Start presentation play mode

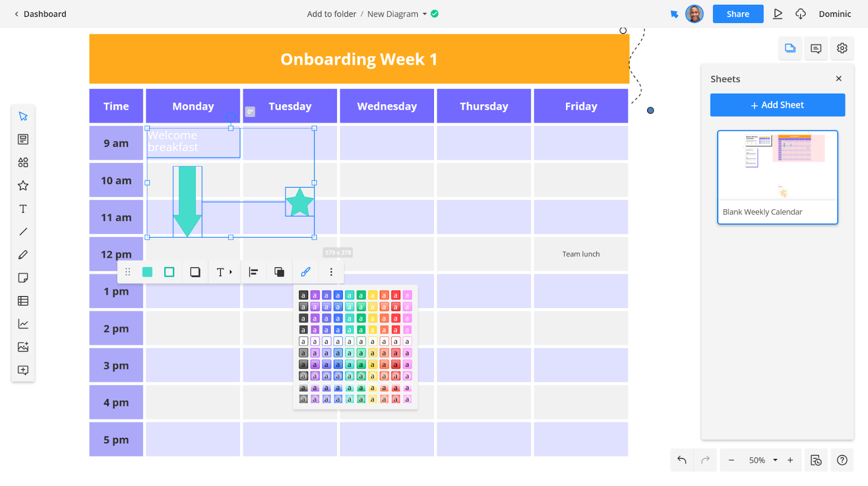pyautogui.click(x=777, y=14)
